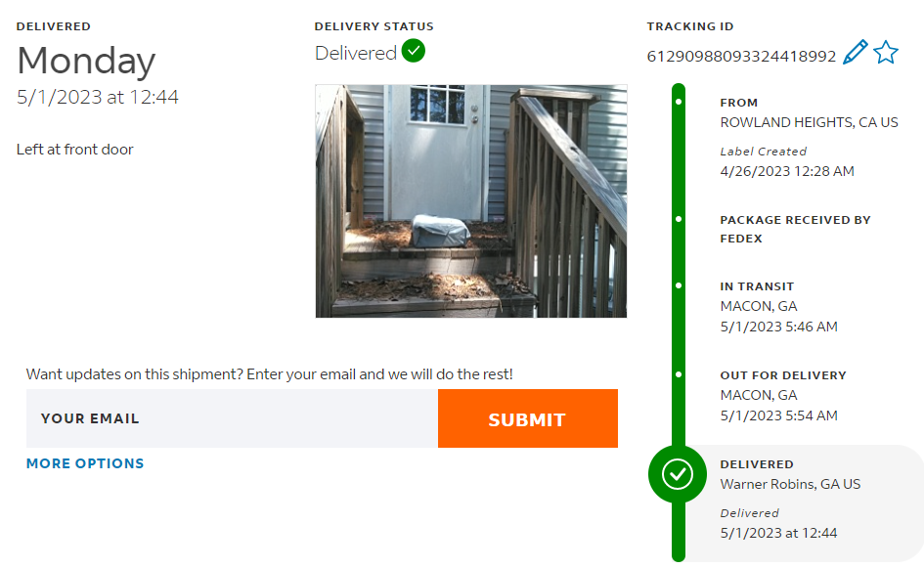Click the Monday delivery day heading
The width and height of the screenshot is (924, 568).
(x=86, y=62)
